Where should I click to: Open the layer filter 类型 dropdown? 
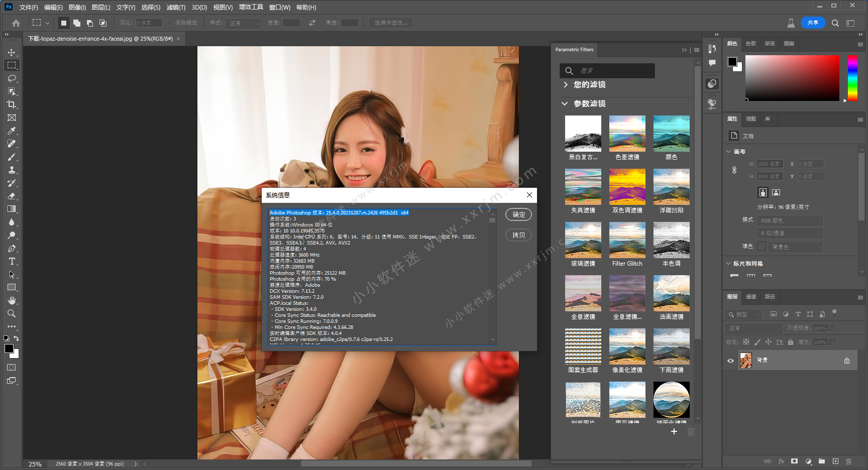tap(744, 314)
